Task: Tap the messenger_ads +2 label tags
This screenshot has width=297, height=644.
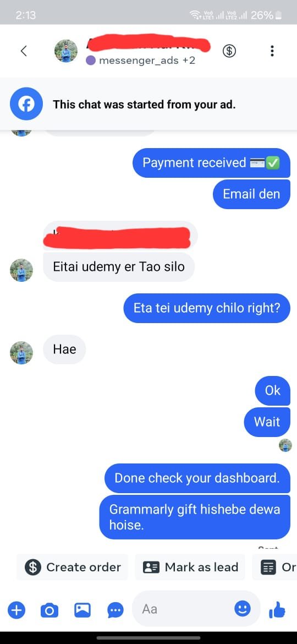Action: (140, 61)
